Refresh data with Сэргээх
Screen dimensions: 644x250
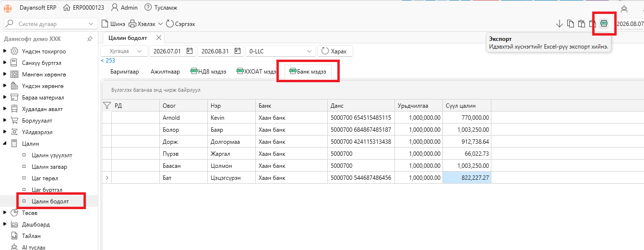coord(180,24)
